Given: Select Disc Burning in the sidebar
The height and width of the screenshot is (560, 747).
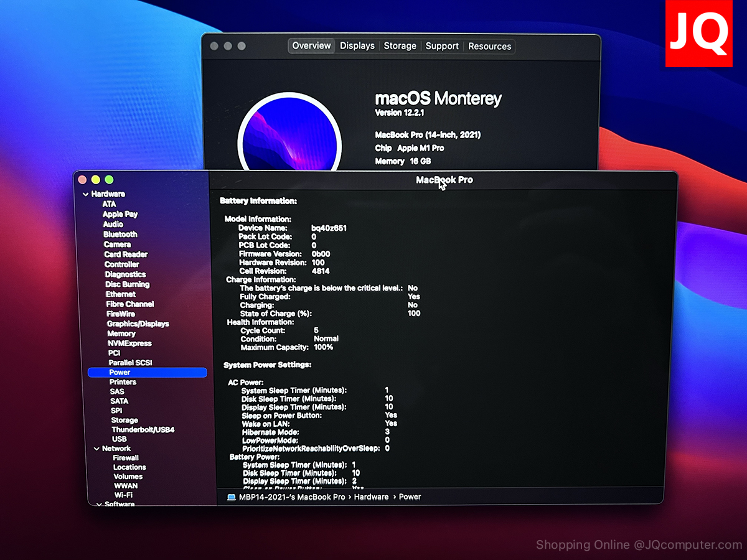Looking at the screenshot, I should (127, 284).
